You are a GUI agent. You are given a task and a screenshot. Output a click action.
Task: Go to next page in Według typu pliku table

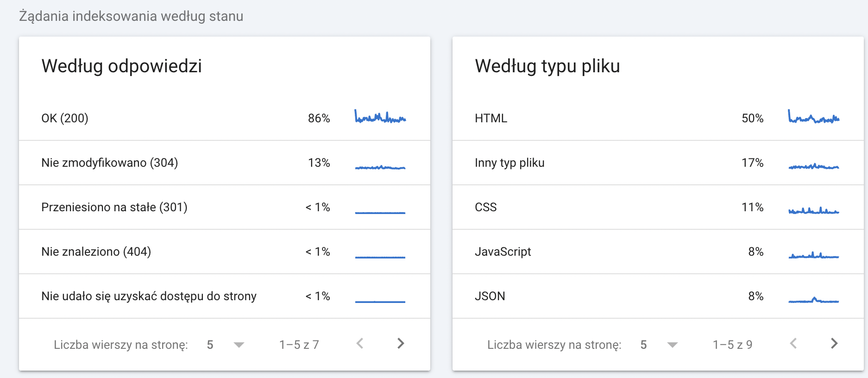click(x=834, y=344)
